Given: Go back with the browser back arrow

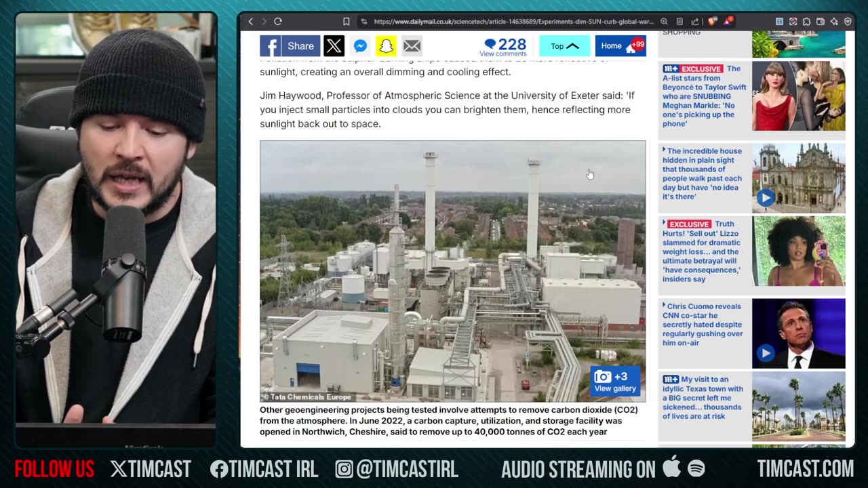Looking at the screenshot, I should coord(250,22).
